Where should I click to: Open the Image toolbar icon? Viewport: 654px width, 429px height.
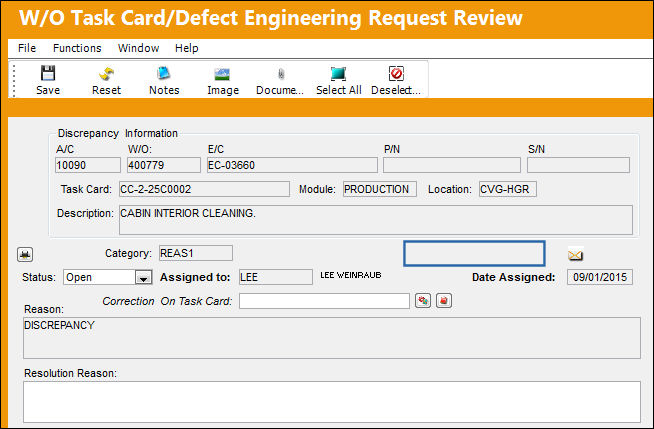[222, 74]
